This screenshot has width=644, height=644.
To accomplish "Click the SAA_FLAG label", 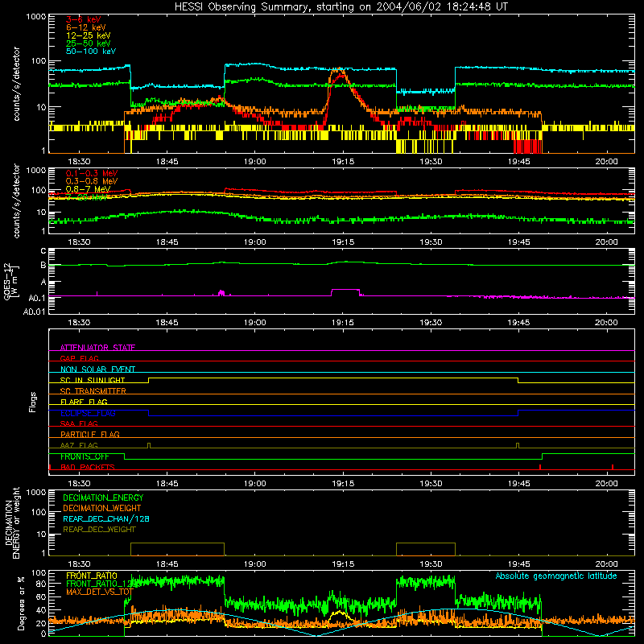I will click(79, 423).
